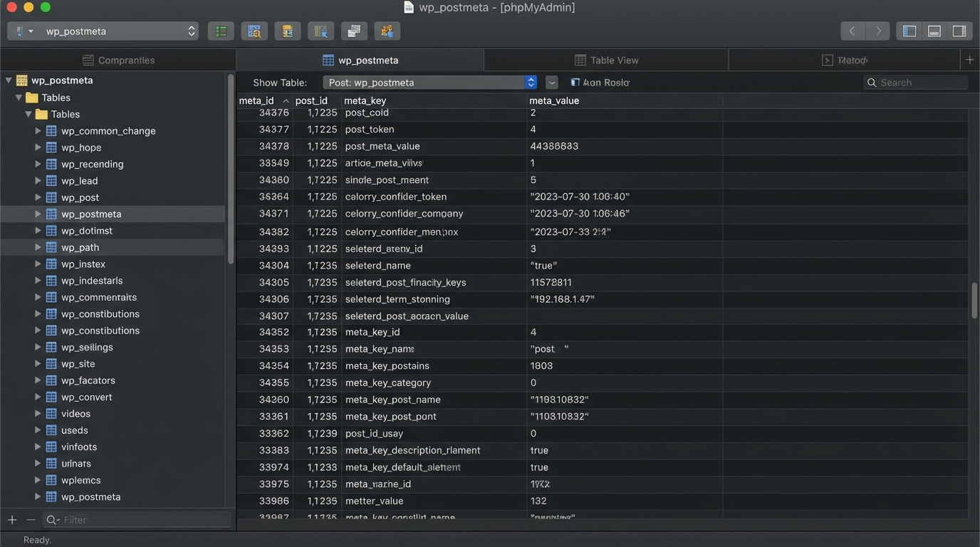Screen dimensions: 980x547
Task: Go back with the left arrow
Action: pos(852,31)
